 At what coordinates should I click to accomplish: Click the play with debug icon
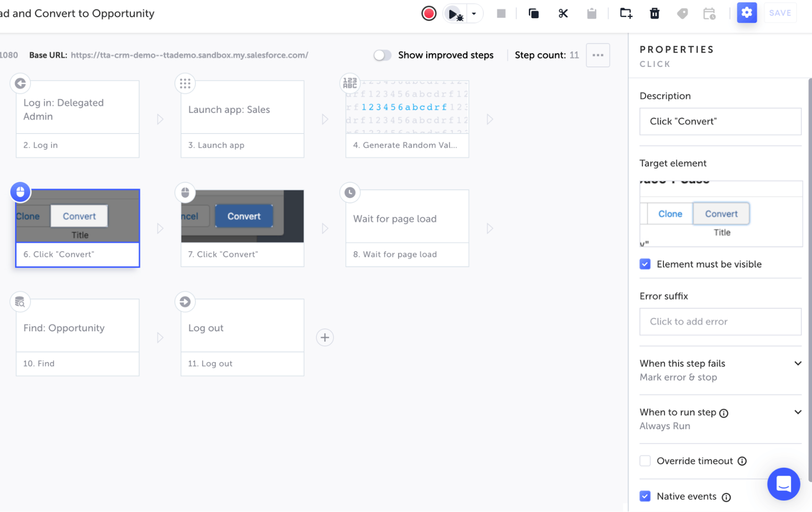point(454,14)
